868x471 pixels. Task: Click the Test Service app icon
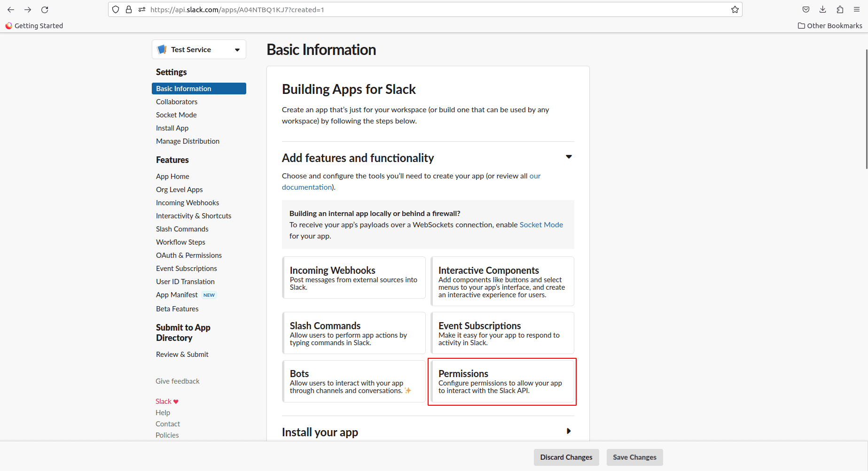162,49
